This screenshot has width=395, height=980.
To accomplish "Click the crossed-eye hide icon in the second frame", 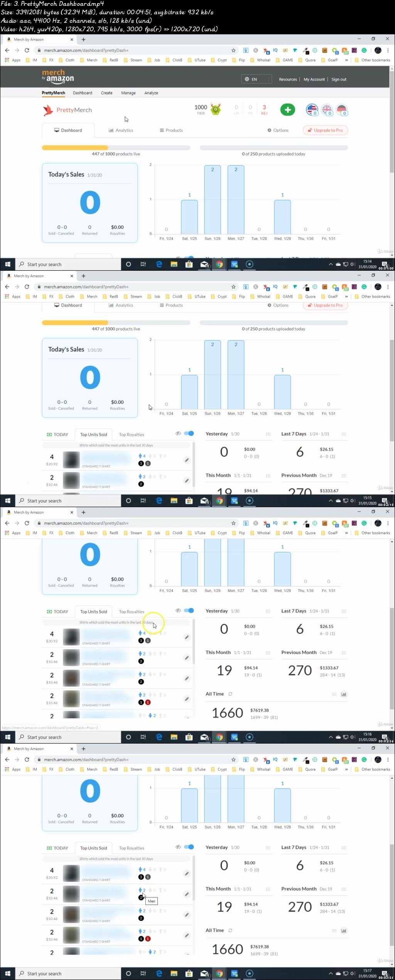I will (x=178, y=433).
